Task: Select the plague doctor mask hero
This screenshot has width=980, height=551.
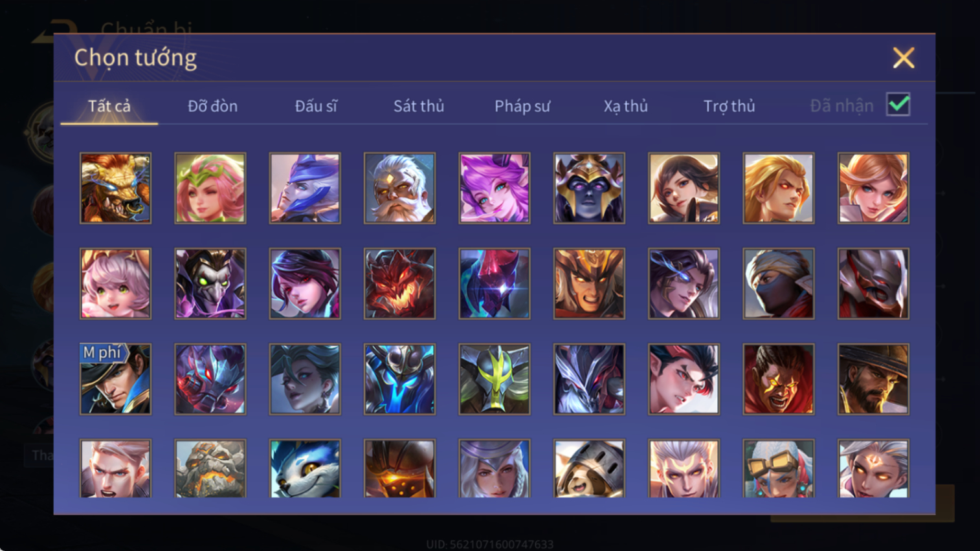Action: (x=210, y=284)
